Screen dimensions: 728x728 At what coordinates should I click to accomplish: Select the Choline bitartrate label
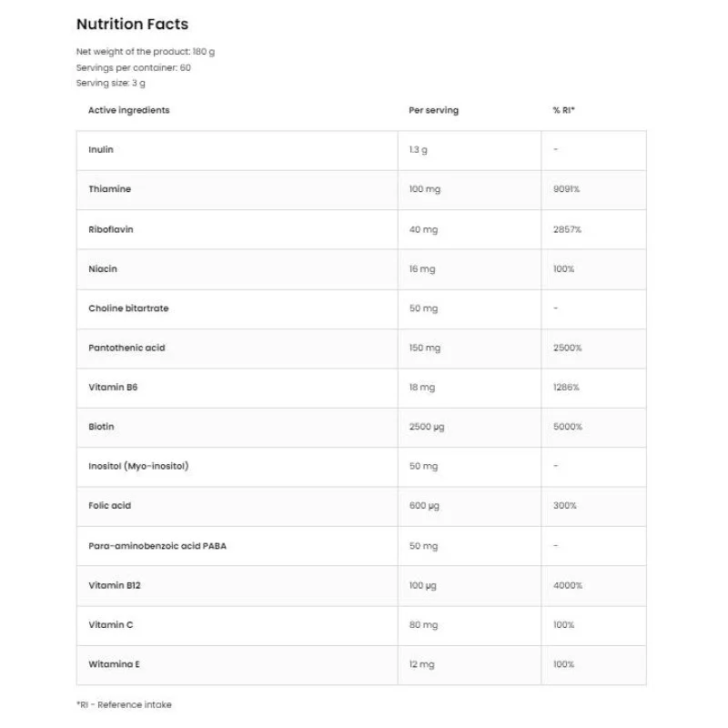coord(128,308)
